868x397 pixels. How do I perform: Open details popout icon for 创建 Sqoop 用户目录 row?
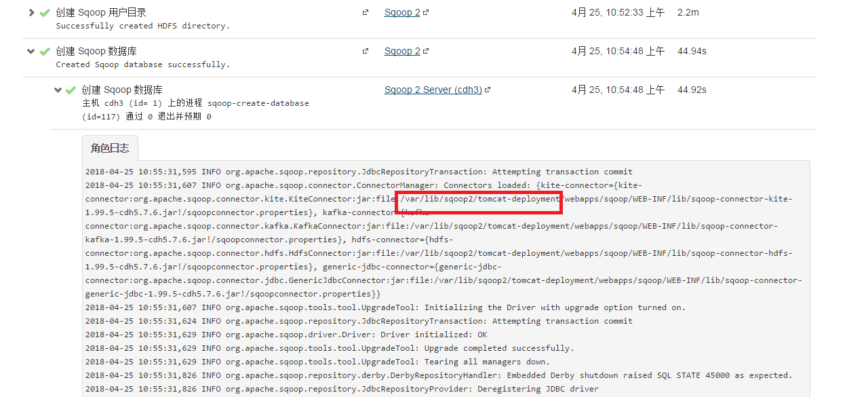click(366, 12)
